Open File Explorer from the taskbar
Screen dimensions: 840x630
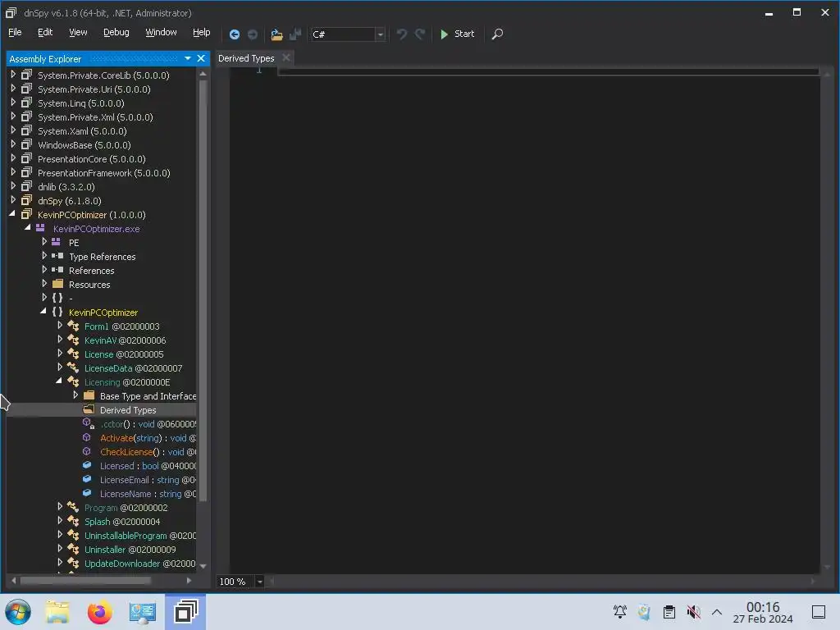[57, 612]
